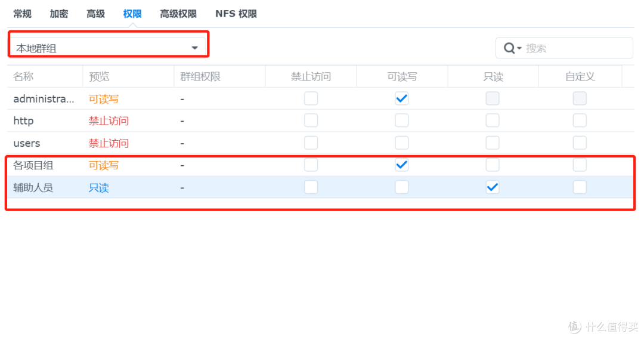
Task: Open the NFS 权限 tab
Action: coord(236,14)
